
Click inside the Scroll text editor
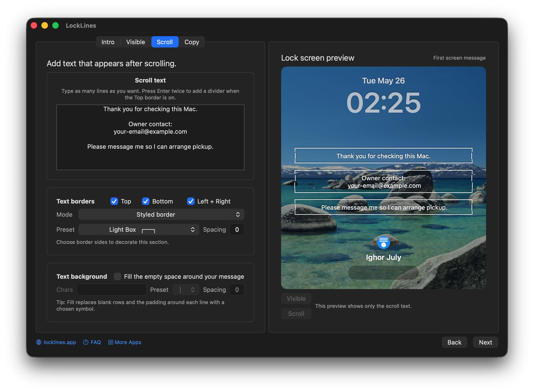tap(150, 137)
